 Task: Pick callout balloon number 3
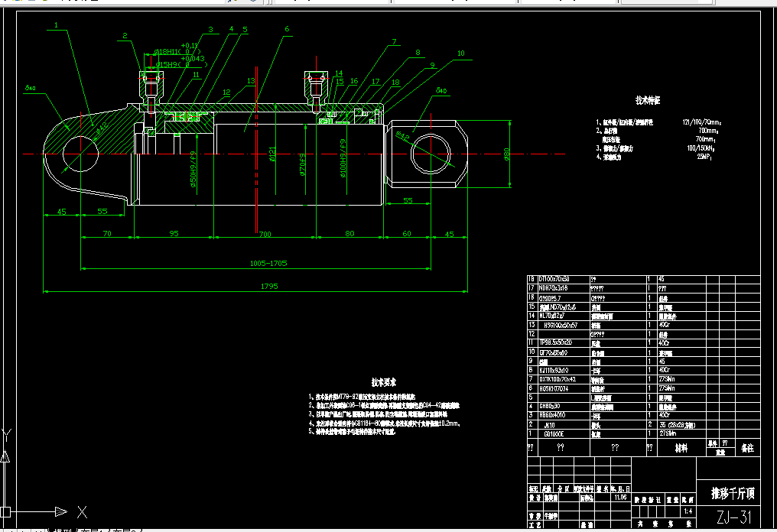point(210,30)
